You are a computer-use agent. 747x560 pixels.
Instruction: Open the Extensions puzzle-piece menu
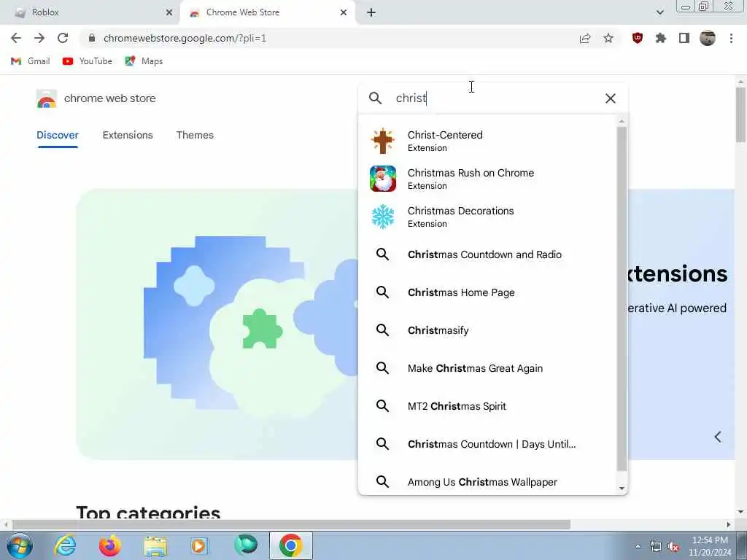tap(661, 38)
